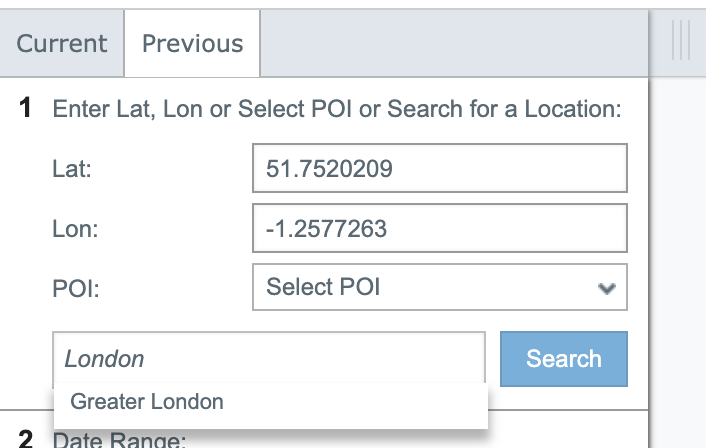Screen dimensions: 706x448
Task: Click the "Lon:" field label
Action: [75, 230]
